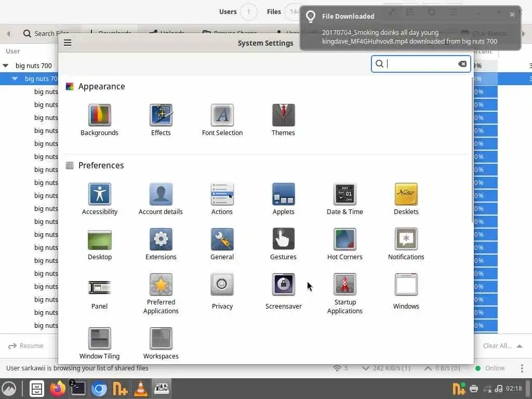Open Date & Time settings
This screenshot has width=532, height=399.
click(345, 199)
